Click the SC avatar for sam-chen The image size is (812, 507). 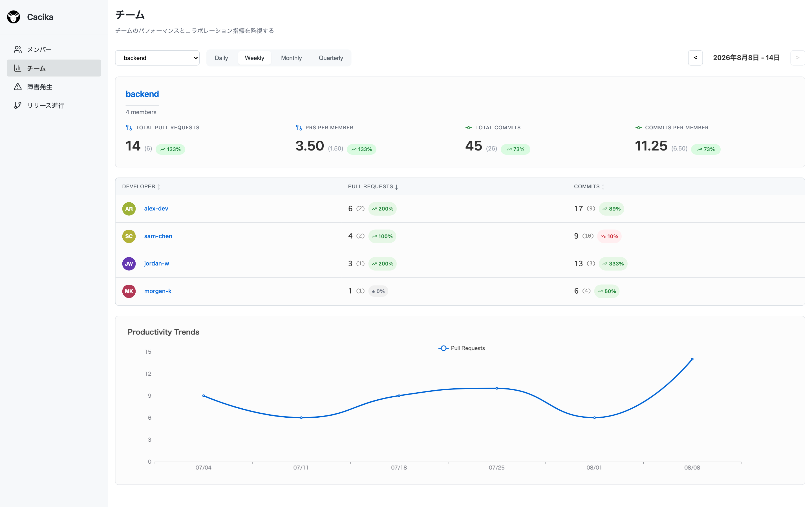coord(129,236)
